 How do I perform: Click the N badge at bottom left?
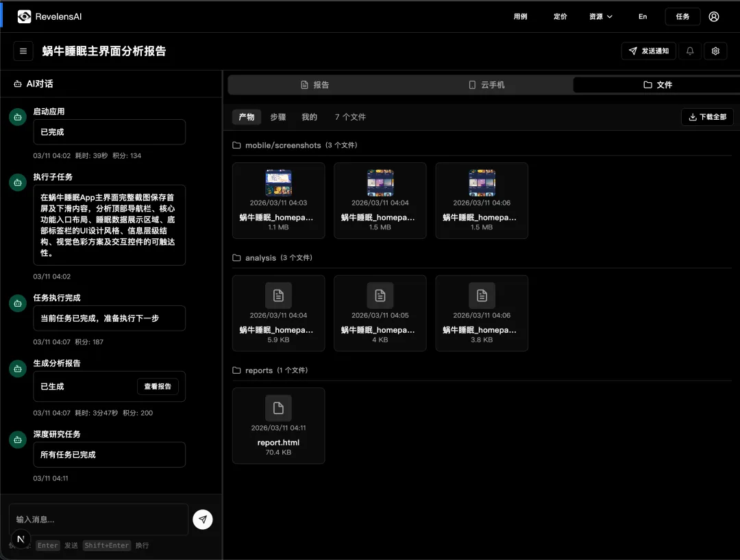pos(21,539)
